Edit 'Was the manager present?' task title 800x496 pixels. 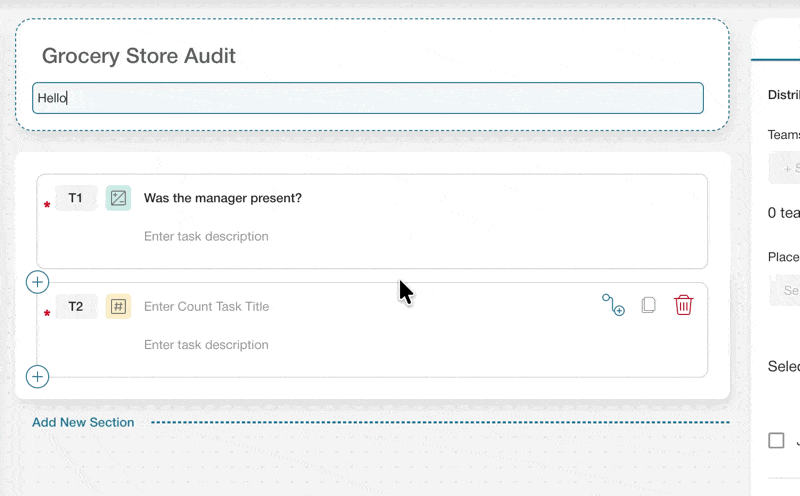(223, 198)
